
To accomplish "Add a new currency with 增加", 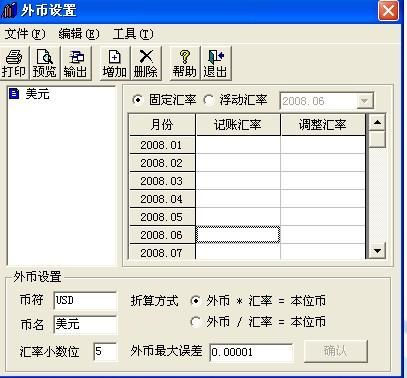I will click(x=114, y=63).
